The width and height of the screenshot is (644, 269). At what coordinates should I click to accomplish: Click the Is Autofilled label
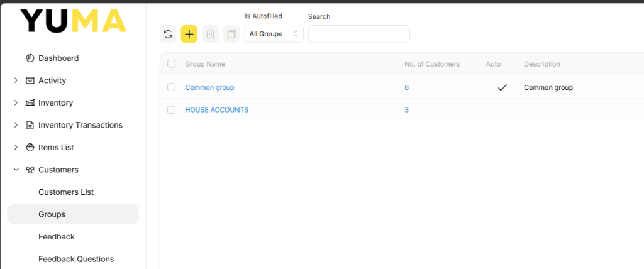[x=264, y=16]
